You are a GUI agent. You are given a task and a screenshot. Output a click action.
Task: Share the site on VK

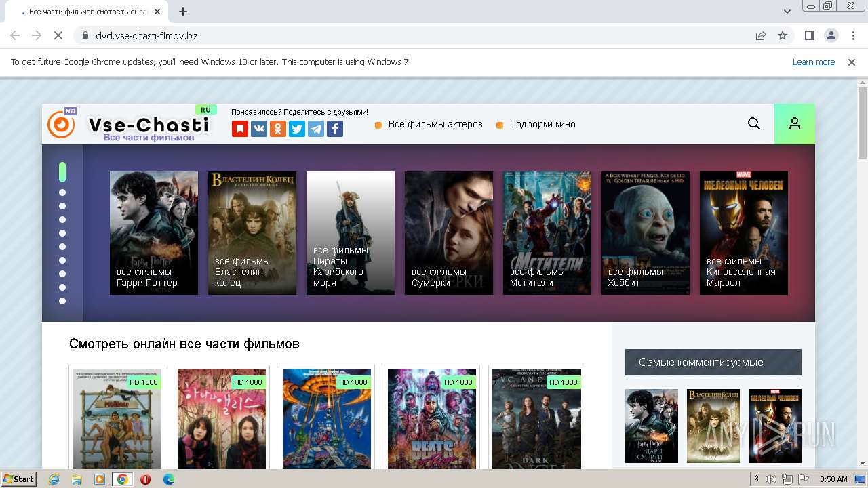tap(259, 129)
